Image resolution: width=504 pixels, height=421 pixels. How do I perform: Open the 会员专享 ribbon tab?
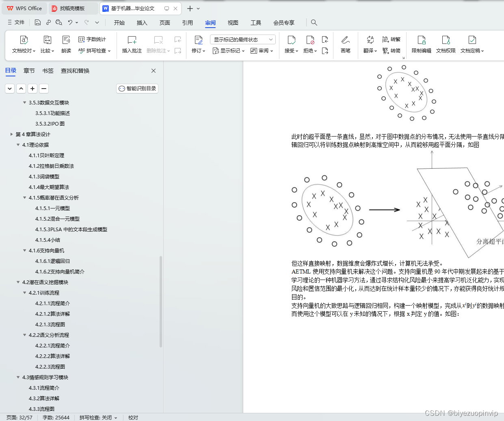coord(284,23)
